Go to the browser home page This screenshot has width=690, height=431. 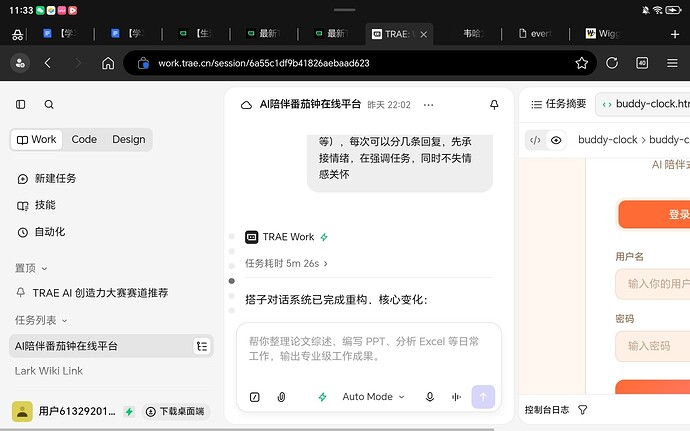coord(108,63)
